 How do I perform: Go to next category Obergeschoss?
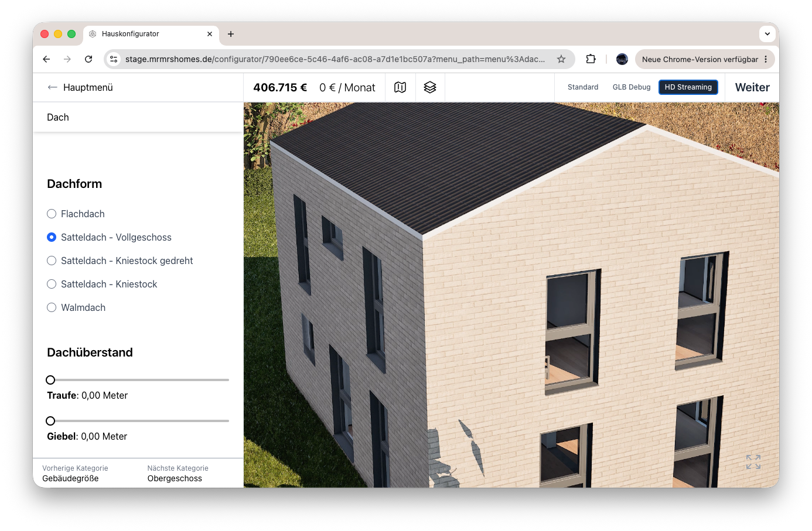click(x=178, y=473)
